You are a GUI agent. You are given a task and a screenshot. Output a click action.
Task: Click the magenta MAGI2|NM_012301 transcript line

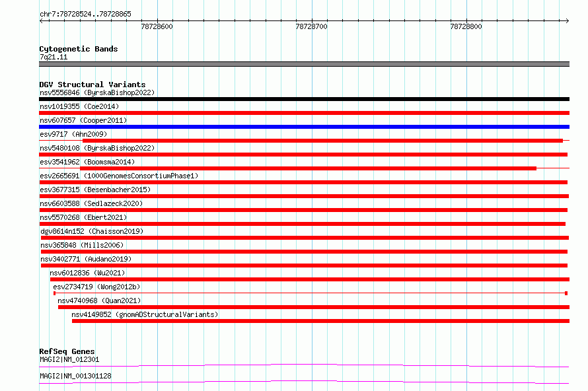coord(304,365)
